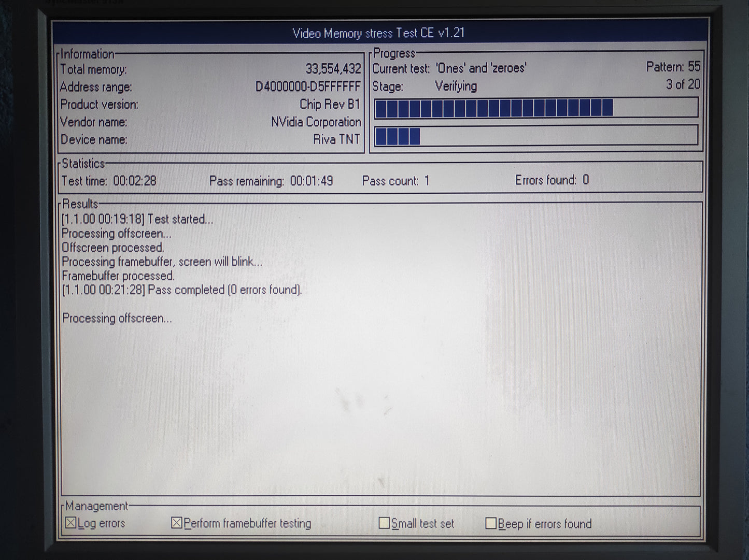Image resolution: width=749 pixels, height=560 pixels.
Task: Click the Riva TNT device name value
Action: tap(336, 139)
